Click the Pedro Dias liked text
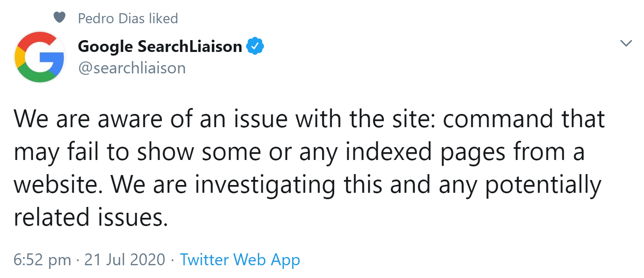 click(128, 18)
